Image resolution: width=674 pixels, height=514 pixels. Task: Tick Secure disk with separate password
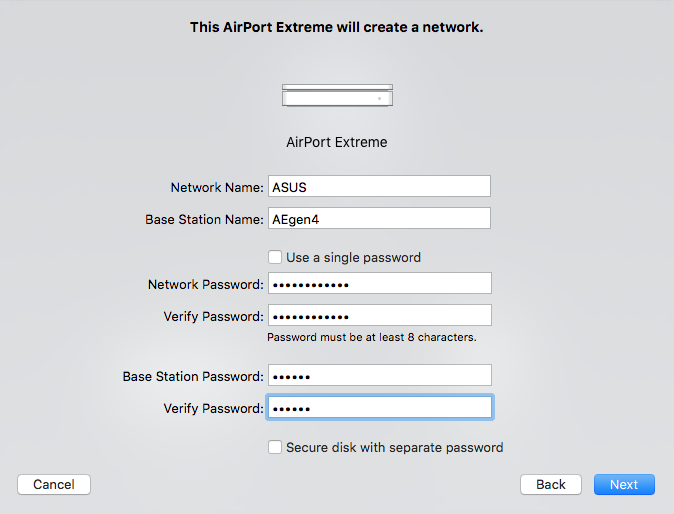[275, 447]
